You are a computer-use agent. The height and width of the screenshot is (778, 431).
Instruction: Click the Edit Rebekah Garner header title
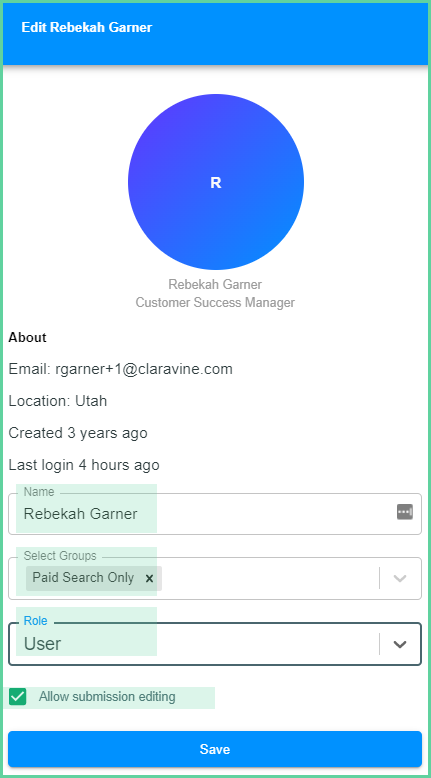(x=87, y=27)
